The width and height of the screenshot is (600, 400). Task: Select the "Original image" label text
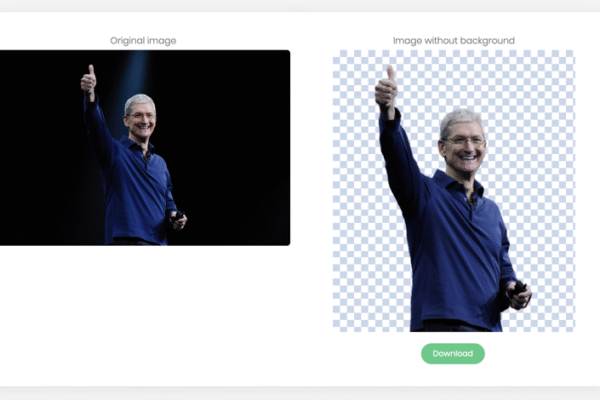[x=143, y=41]
